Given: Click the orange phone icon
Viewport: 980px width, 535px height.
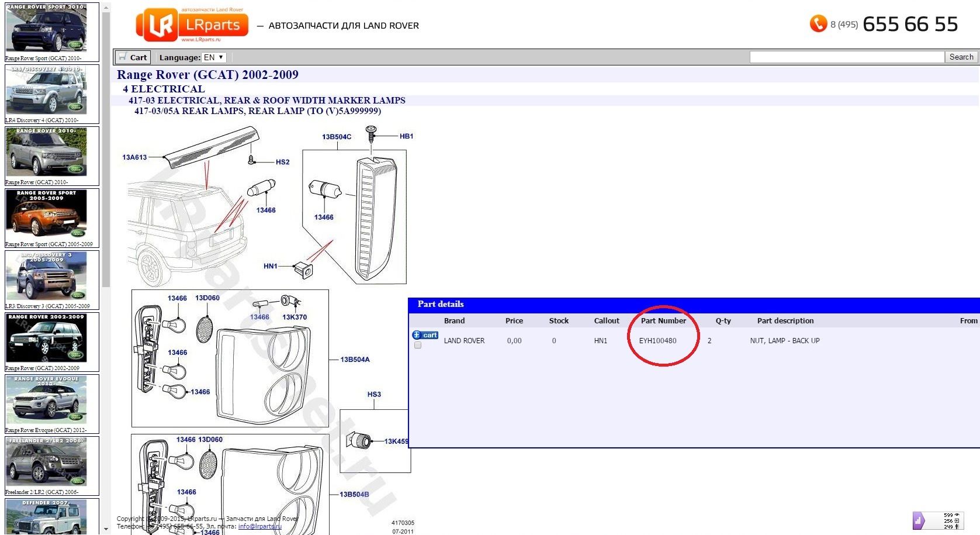Looking at the screenshot, I should pyautogui.click(x=818, y=23).
